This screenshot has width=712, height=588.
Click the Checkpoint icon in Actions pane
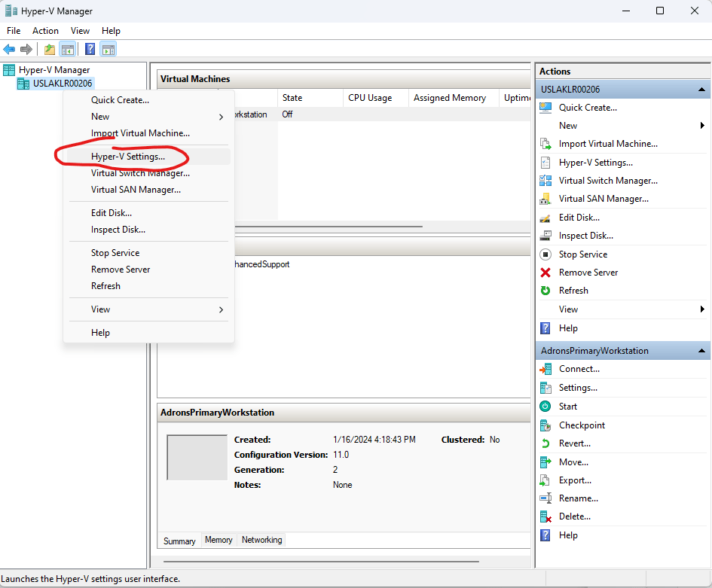click(545, 425)
